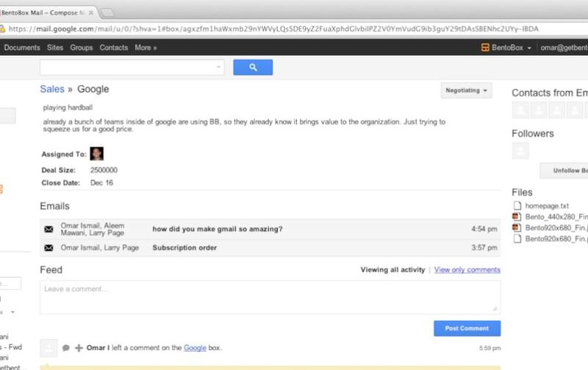Screen dimensions: 588x370
Task: Open the Google box link in feed
Action: point(195,348)
